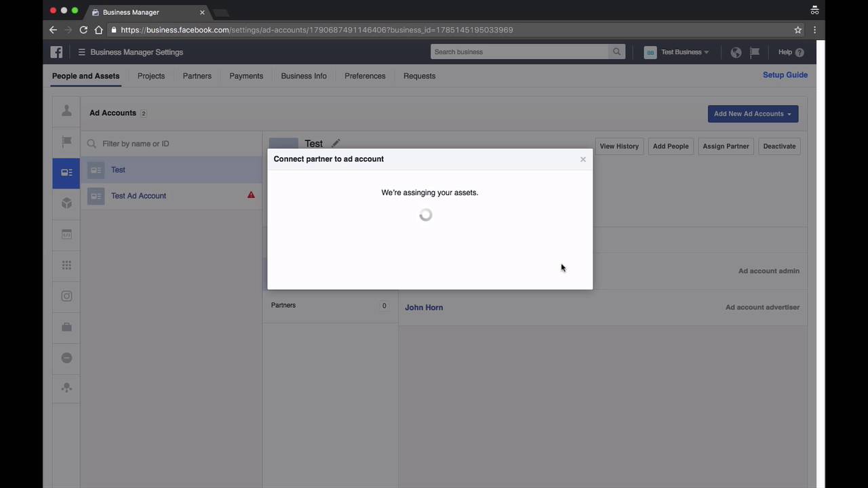Click the Ad account admin role text
868x488 pixels.
[x=769, y=271]
